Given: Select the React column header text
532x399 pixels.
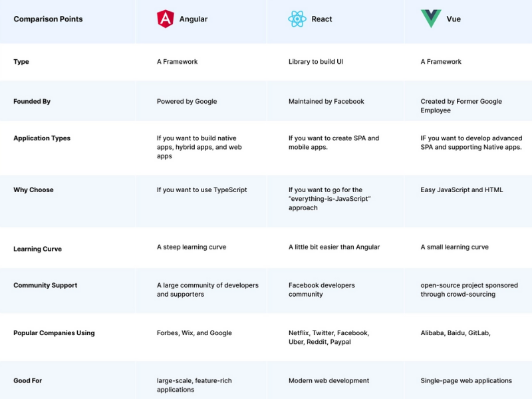Looking at the screenshot, I should [322, 19].
